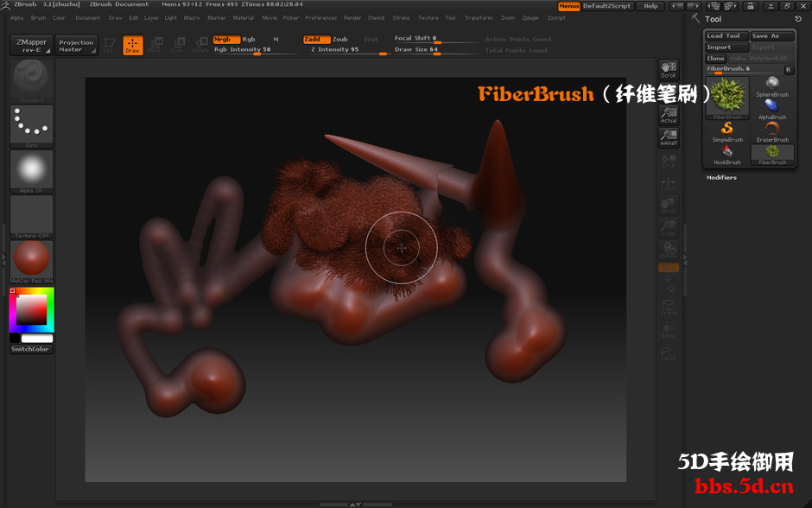Open the large FiberBrush current tool thumbnail
812x508 pixels.
coord(727,98)
